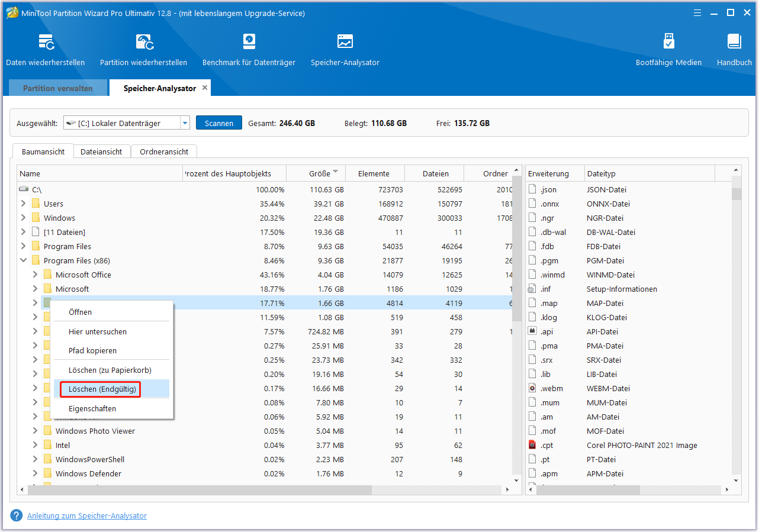Switch to the Partition verwalten tab
Screen dimensions: 759x532
tap(58, 88)
